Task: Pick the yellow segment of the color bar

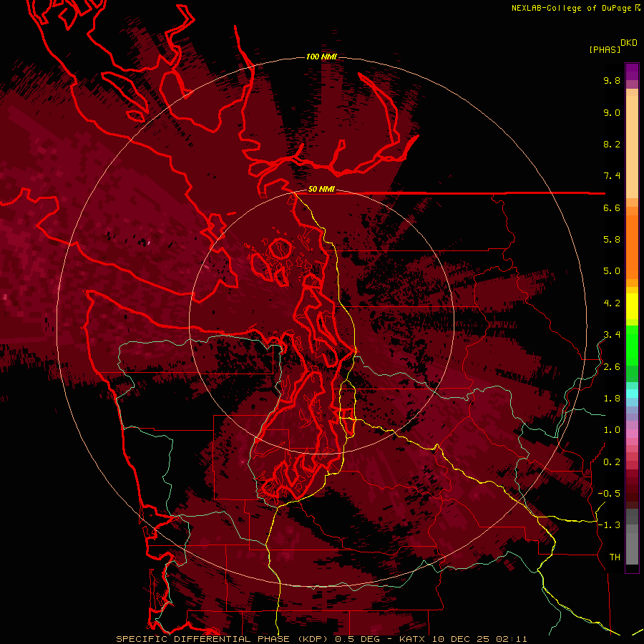Action: click(x=632, y=306)
